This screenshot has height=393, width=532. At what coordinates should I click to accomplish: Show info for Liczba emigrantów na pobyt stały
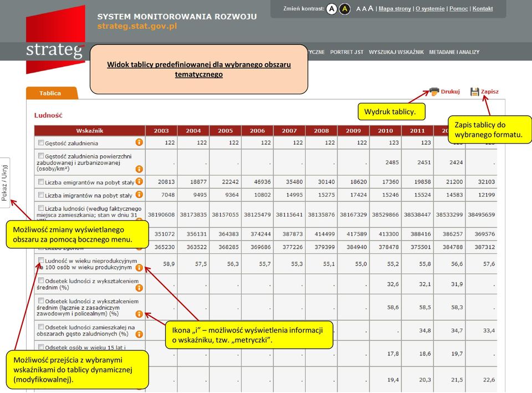coord(139,182)
